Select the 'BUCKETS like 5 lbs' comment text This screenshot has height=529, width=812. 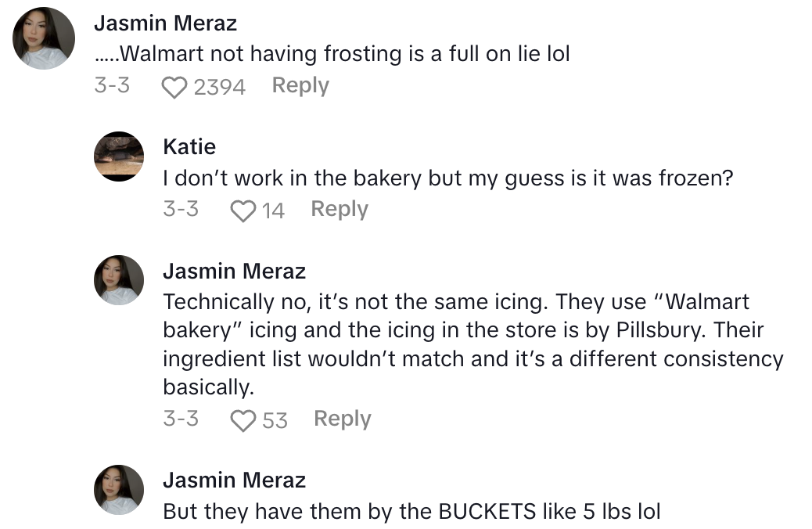click(411, 512)
